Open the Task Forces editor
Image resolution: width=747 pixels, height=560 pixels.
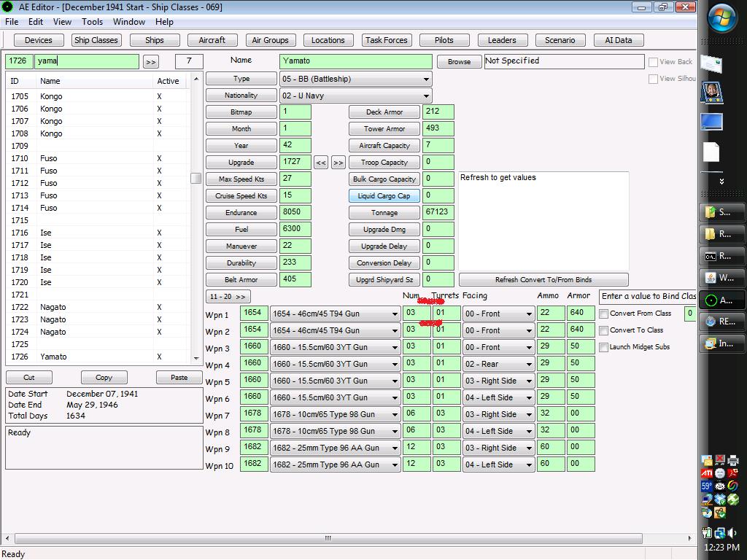[x=387, y=41]
